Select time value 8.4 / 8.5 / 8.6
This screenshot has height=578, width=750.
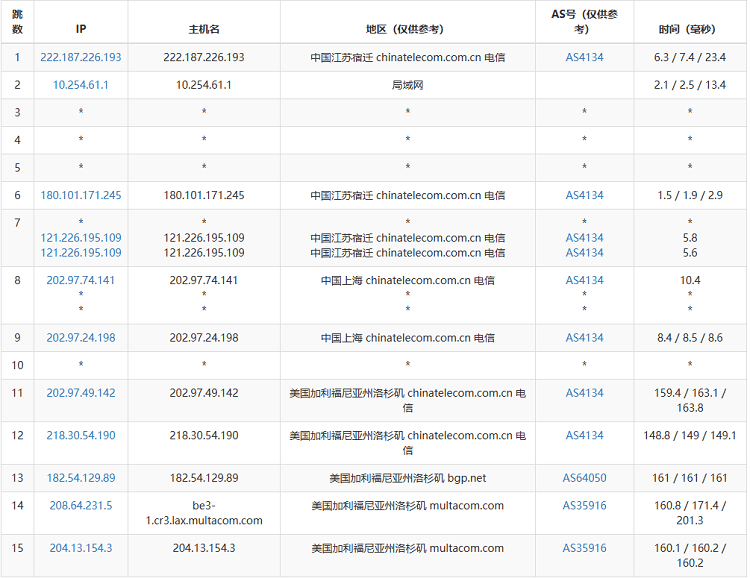[x=690, y=338]
